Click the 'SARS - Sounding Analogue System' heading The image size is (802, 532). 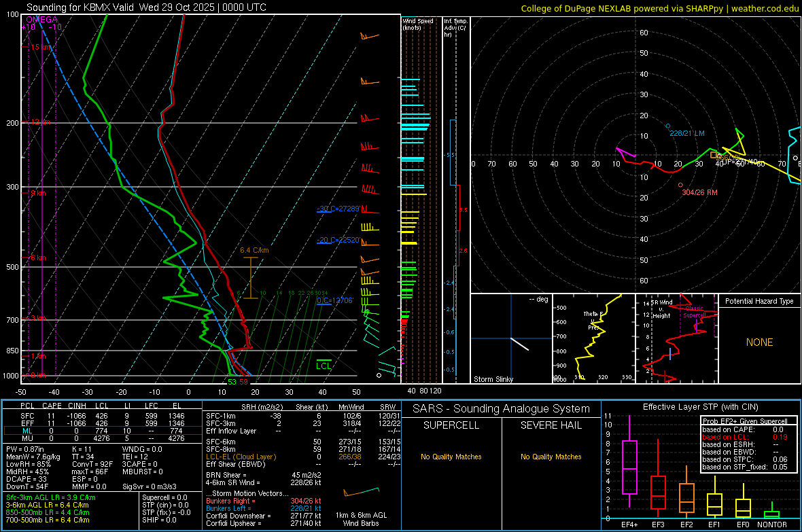tap(502, 409)
